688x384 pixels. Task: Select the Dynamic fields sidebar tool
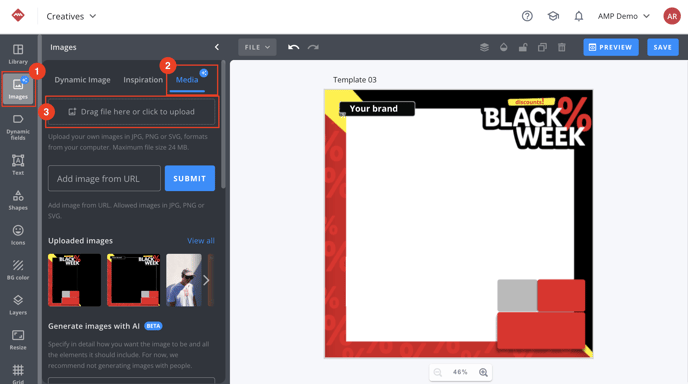18,127
